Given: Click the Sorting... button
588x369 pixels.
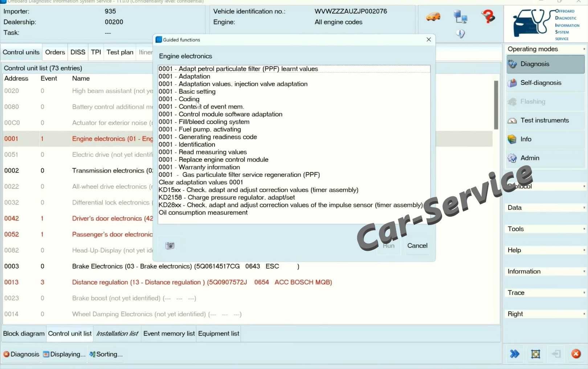Looking at the screenshot, I should [x=106, y=354].
